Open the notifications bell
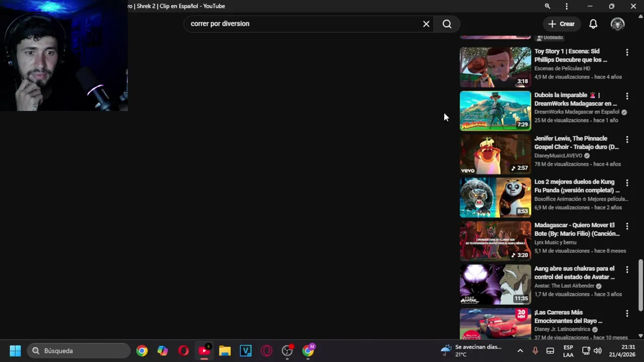This screenshot has height=362, width=644. (593, 24)
